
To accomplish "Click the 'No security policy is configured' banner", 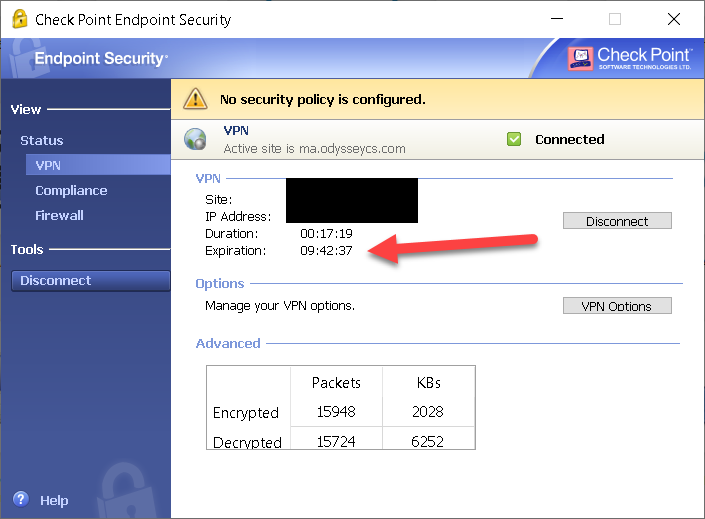I will 322,99.
